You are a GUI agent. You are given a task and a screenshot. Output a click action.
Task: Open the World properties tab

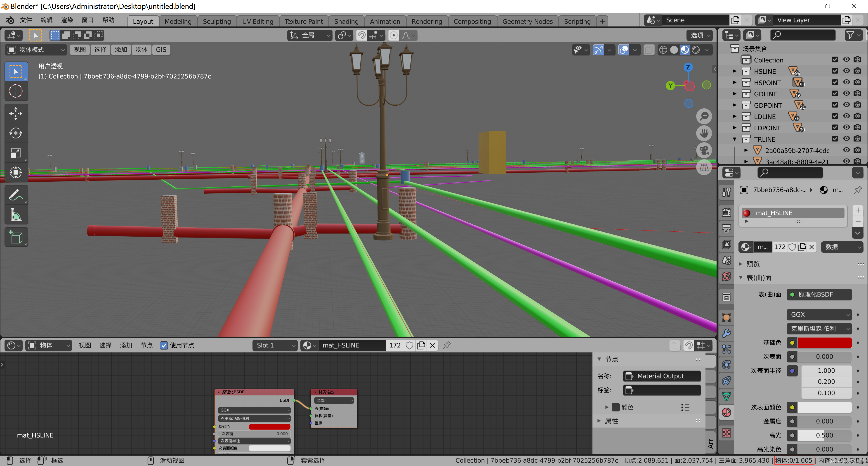point(726,276)
